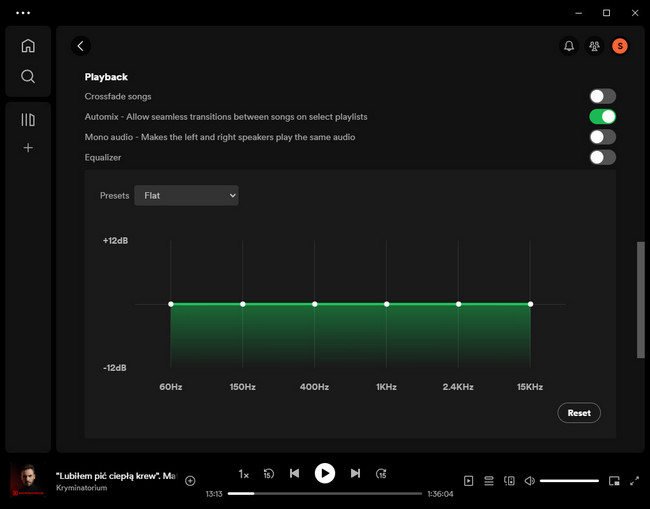Screen dimensions: 650x509
Task: Reset the equalizer settings
Action: (579, 413)
